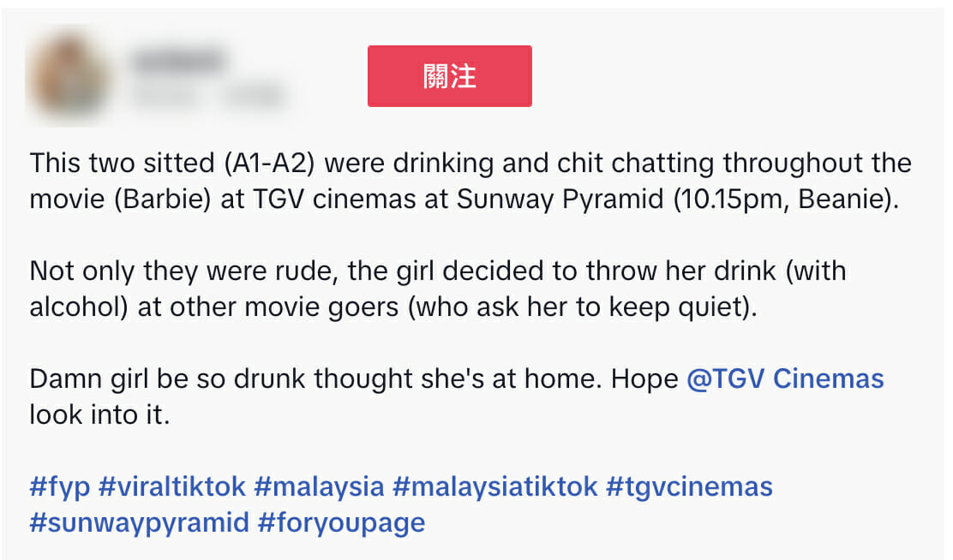The height and width of the screenshot is (560, 953).
Task: Click the blurred handle text under the username
Action: pyautogui.click(x=208, y=95)
